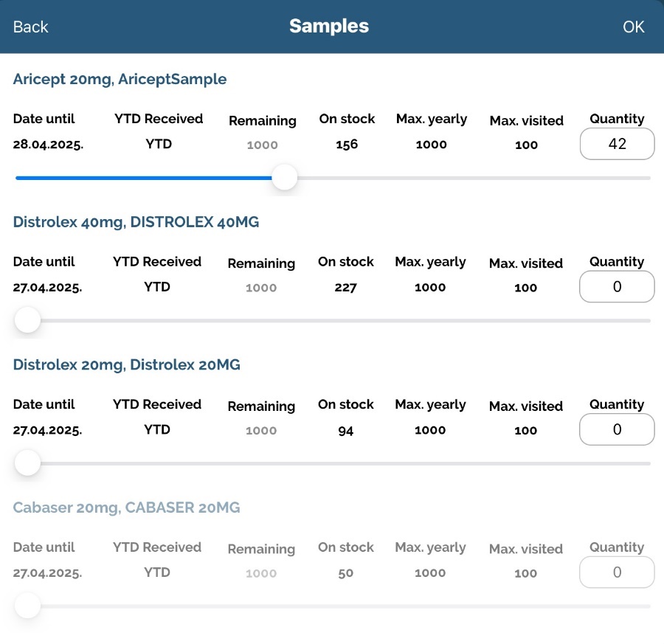664x644 pixels.
Task: Tap the Cabaser 20mg, CABASER 20MG heading
Action: pyautogui.click(x=126, y=508)
